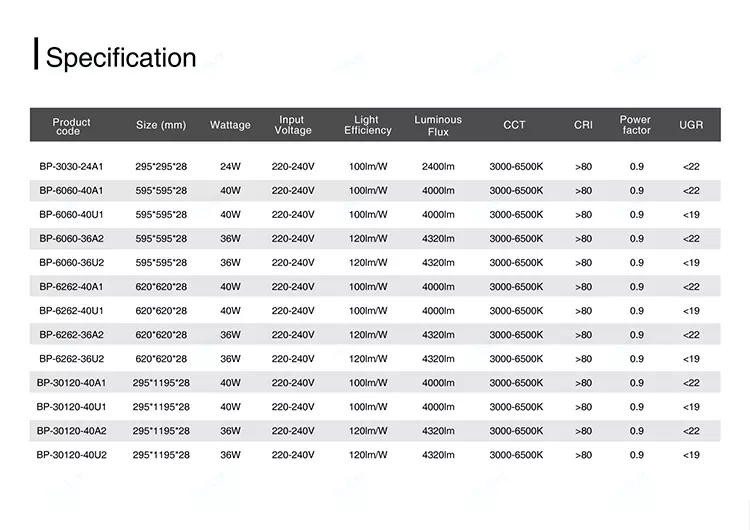Viewport: 750px width, 530px height.
Task: Select the Input Voltage column header
Action: [x=293, y=126]
